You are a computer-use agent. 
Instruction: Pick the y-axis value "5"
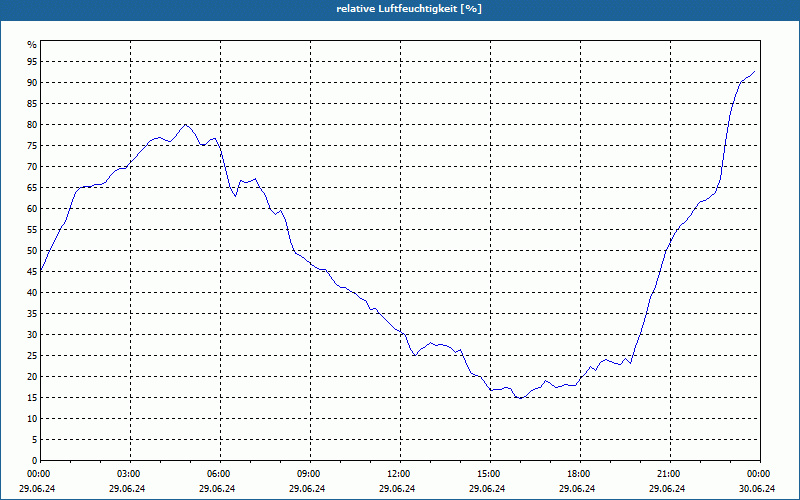pyautogui.click(x=35, y=440)
